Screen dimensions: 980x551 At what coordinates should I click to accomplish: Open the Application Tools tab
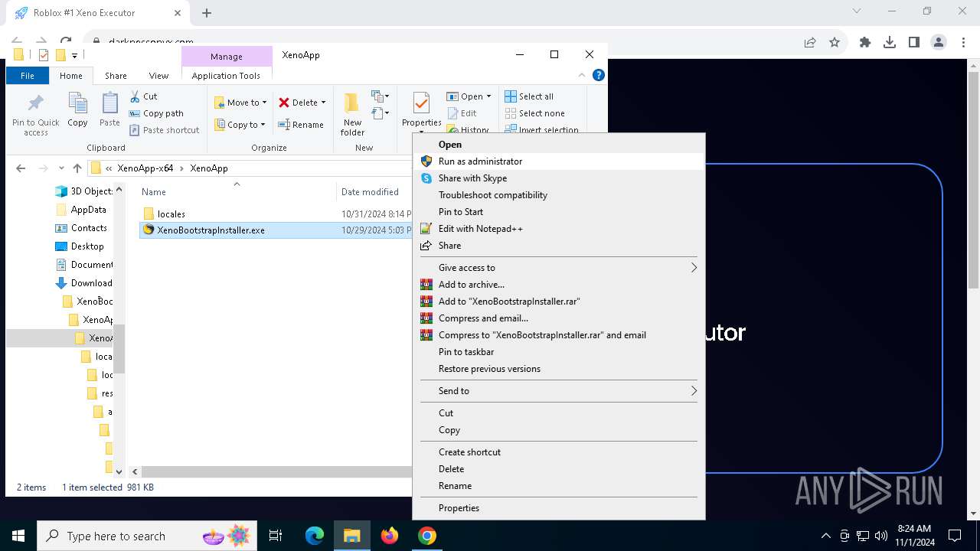[226, 76]
